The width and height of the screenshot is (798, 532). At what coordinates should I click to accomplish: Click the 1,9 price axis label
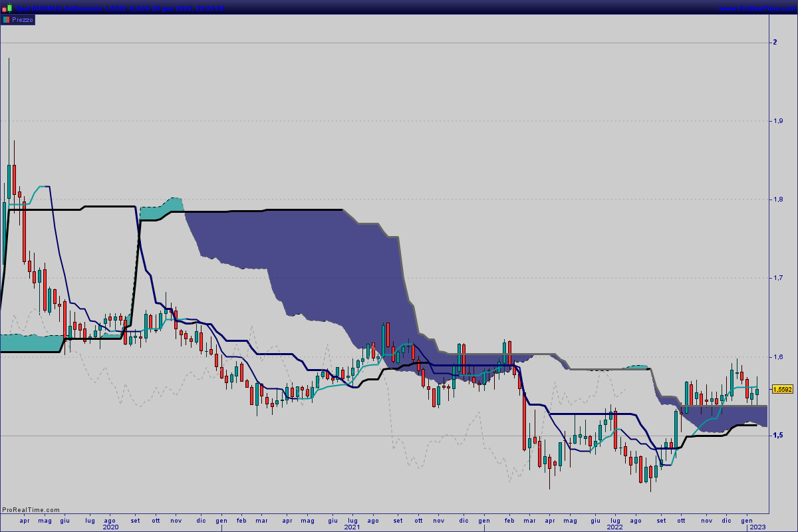777,121
